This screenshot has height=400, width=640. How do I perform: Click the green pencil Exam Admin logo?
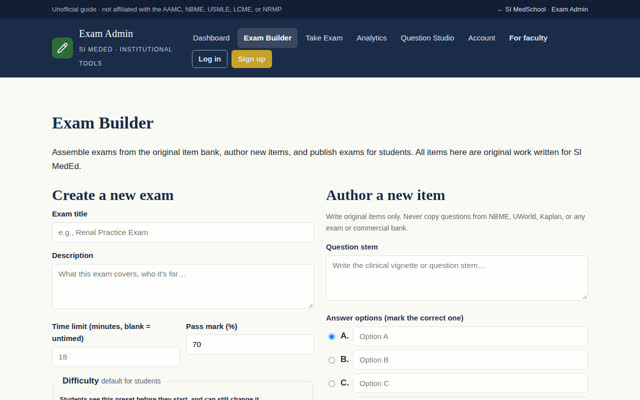click(62, 48)
